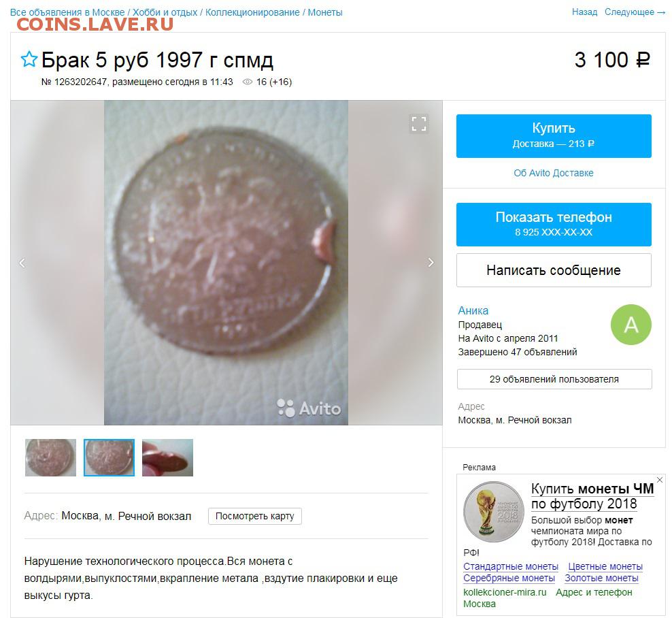This screenshot has width=672, height=618.
Task: Reveal number via Показать телефон
Action: click(x=554, y=225)
